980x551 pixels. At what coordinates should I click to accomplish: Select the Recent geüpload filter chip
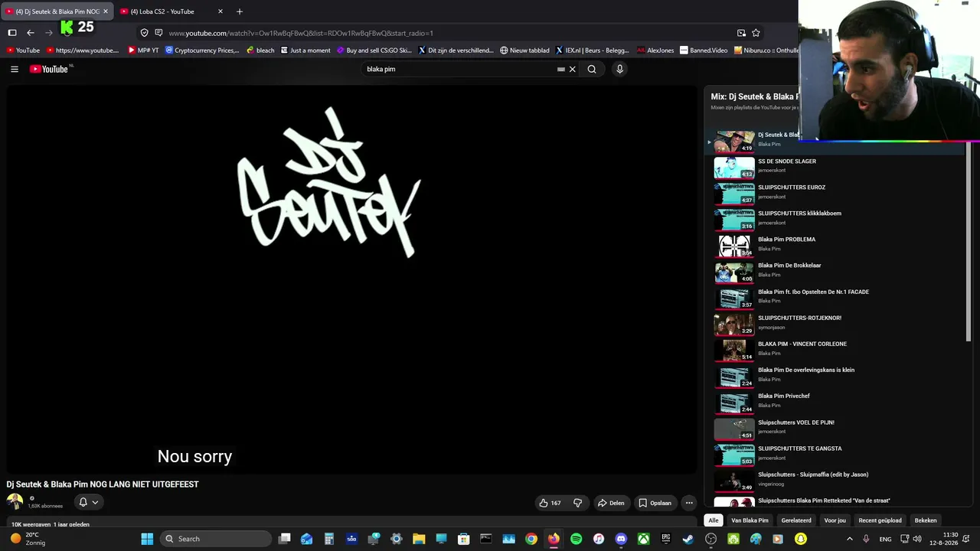[x=880, y=520]
